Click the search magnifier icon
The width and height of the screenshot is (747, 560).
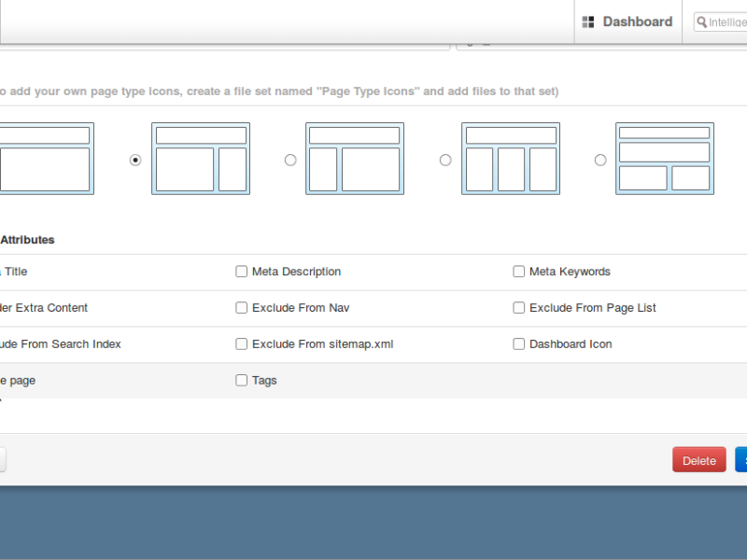(701, 21)
